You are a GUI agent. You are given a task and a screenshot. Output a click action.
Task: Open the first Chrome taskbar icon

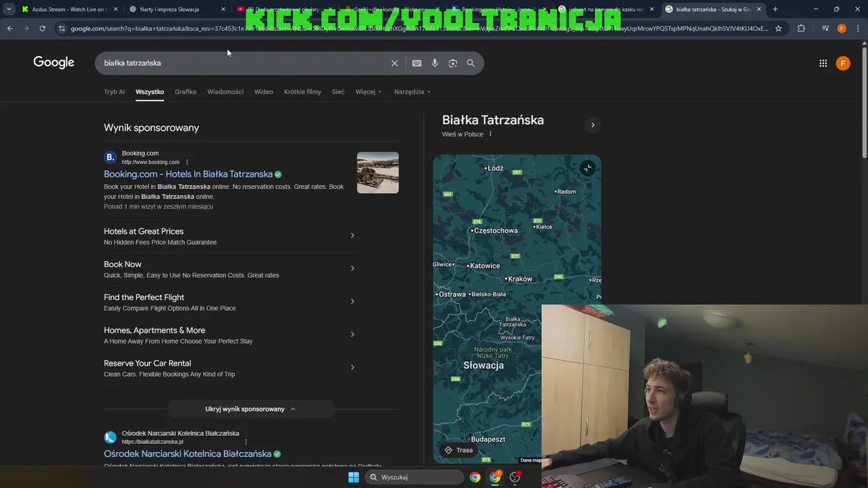point(475,477)
